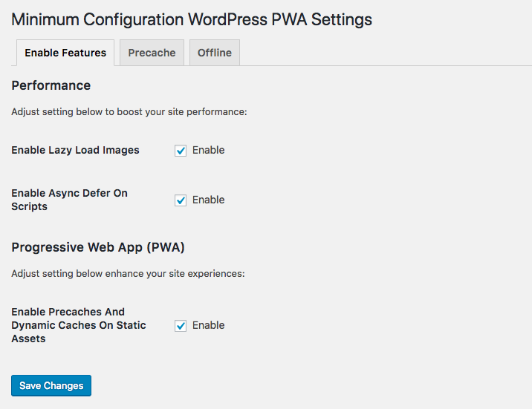Click the 'Enable Async Defer On Scripts' label
The height and width of the screenshot is (409, 532).
[x=70, y=200]
